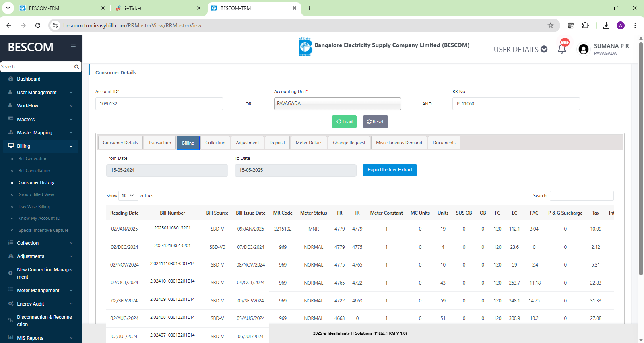The width and height of the screenshot is (644, 343).
Task: Open the notifications bell icon
Action: coord(562,49)
